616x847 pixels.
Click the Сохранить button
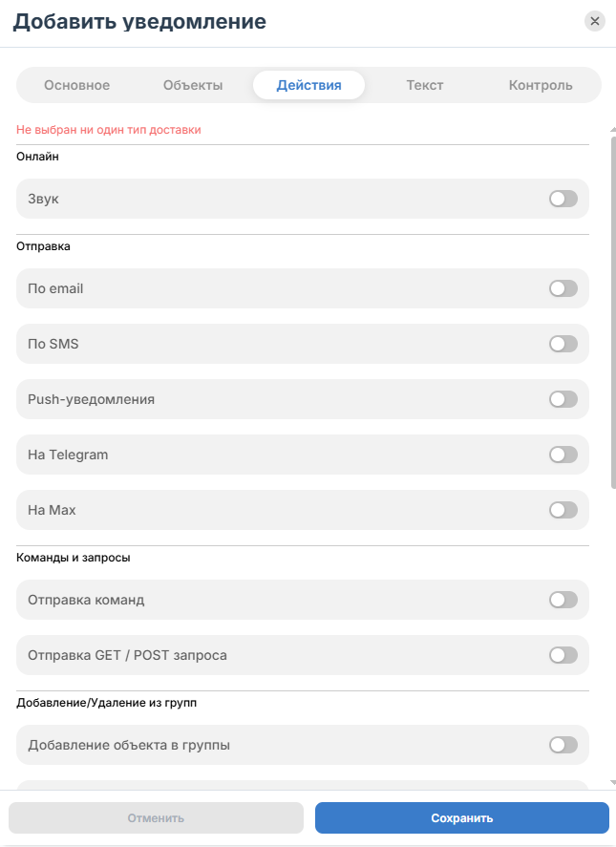462,817
